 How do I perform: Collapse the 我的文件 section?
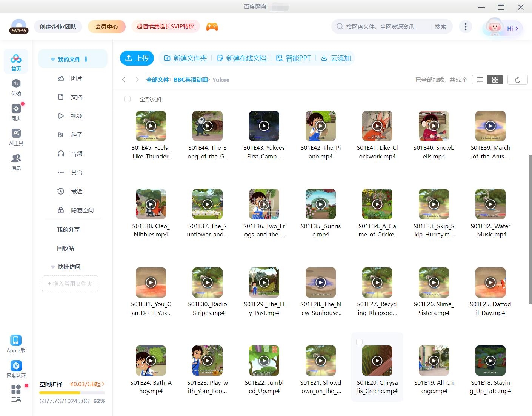point(52,59)
